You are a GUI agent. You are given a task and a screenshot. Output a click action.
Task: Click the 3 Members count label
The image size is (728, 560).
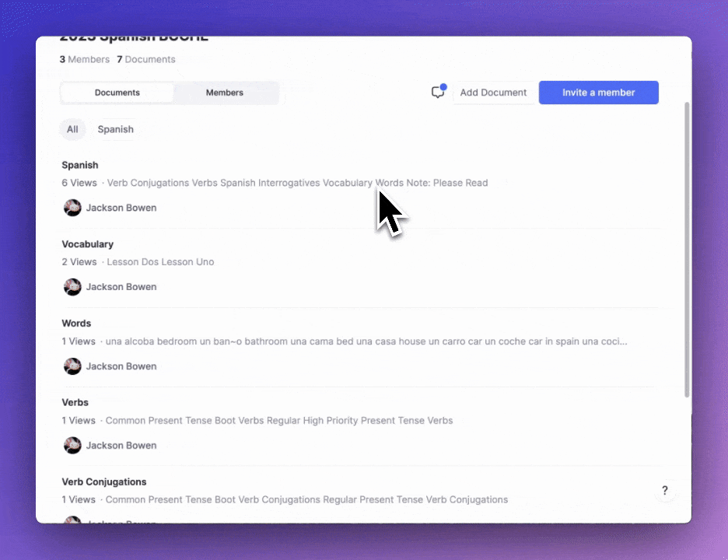pos(84,59)
